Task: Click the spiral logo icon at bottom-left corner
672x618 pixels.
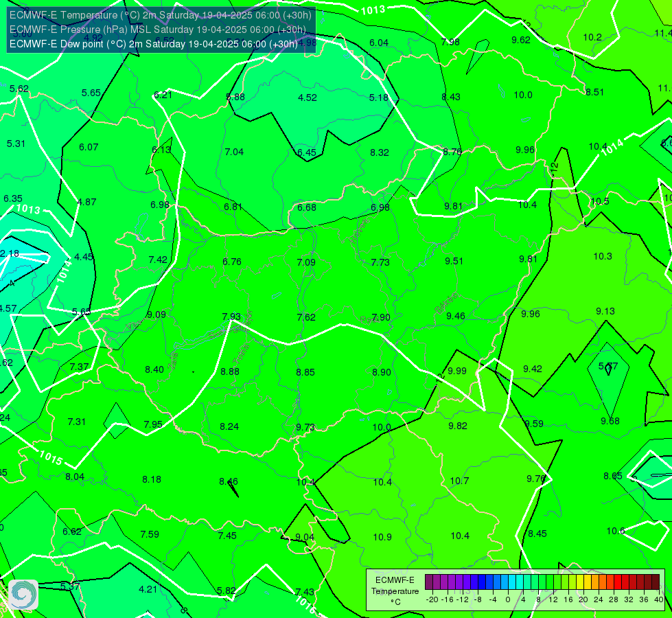Action: click(x=23, y=594)
